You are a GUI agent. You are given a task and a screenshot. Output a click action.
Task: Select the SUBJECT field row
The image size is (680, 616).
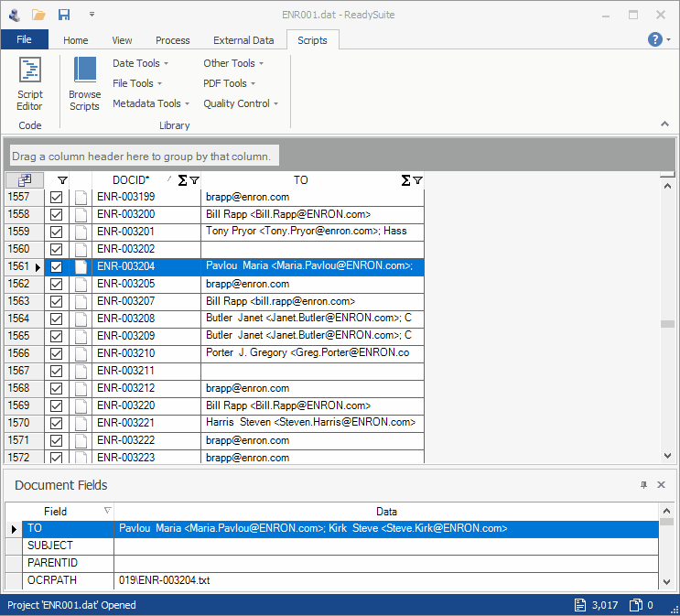(x=331, y=546)
